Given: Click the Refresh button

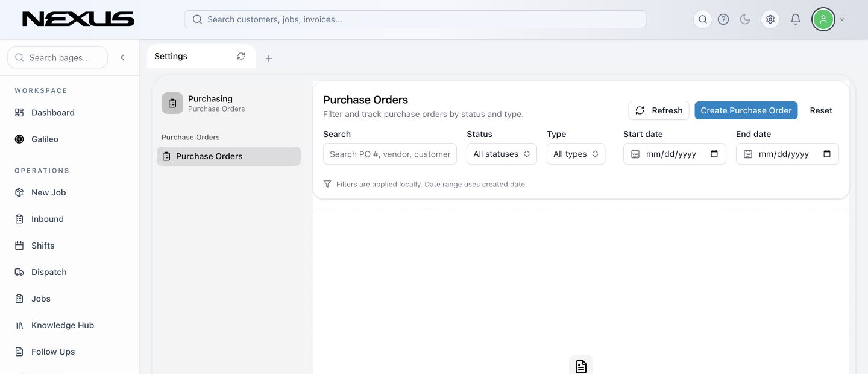Looking at the screenshot, I should [659, 110].
